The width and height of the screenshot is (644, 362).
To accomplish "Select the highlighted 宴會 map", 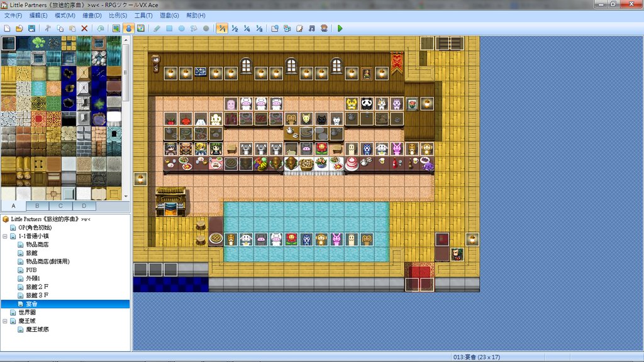I will [x=31, y=304].
